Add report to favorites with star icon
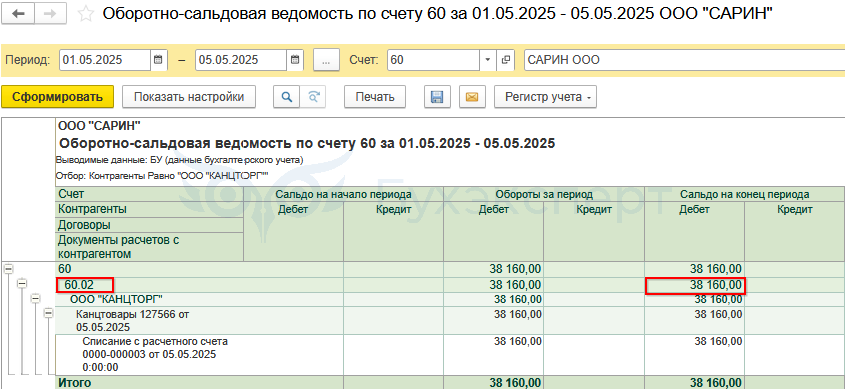This screenshot has width=845, height=389. click(85, 14)
